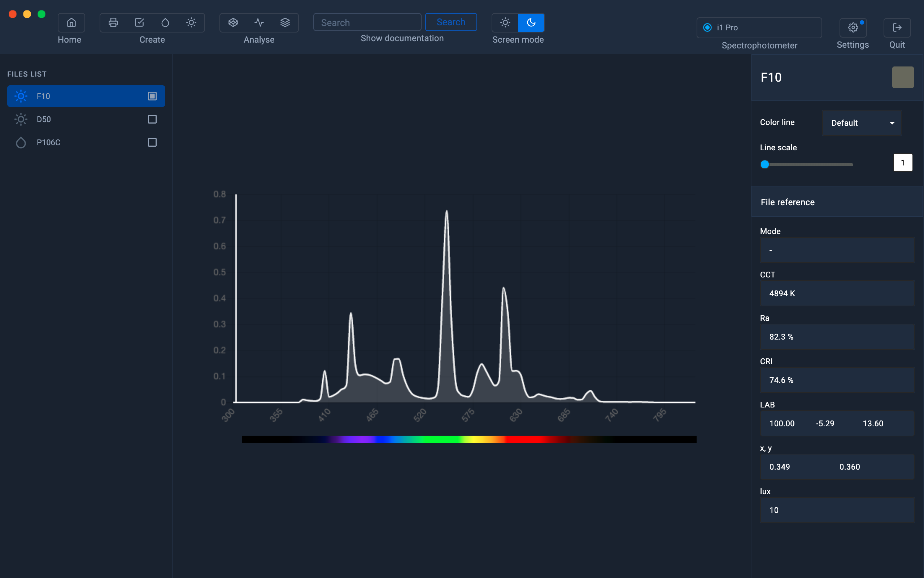The width and height of the screenshot is (924, 578).
Task: Click the x value 0.349
Action: coord(779,467)
